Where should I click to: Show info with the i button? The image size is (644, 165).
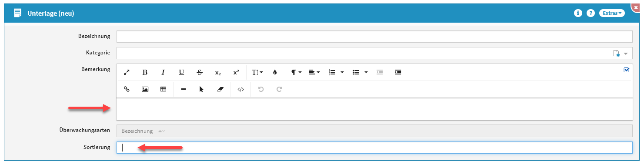point(578,13)
